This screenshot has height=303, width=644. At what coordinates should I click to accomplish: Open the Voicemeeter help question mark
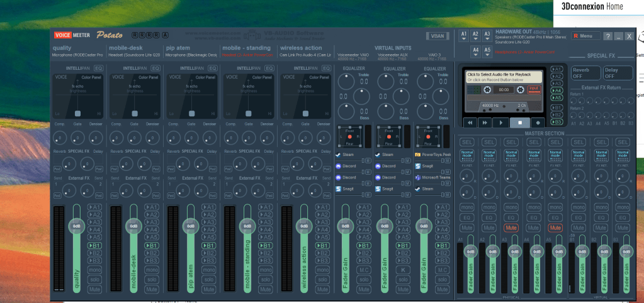click(x=607, y=36)
